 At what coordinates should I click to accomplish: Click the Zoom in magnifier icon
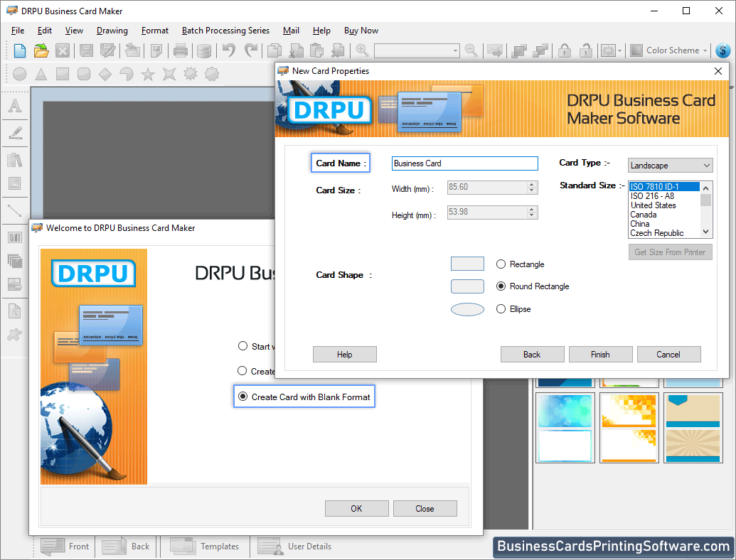[362, 50]
